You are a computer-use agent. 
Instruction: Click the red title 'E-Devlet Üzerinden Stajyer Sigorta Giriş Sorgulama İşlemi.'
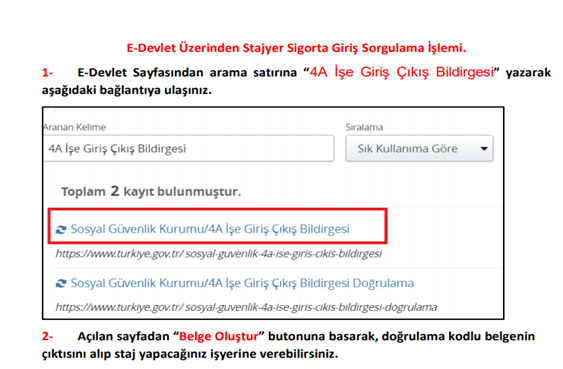(296, 48)
